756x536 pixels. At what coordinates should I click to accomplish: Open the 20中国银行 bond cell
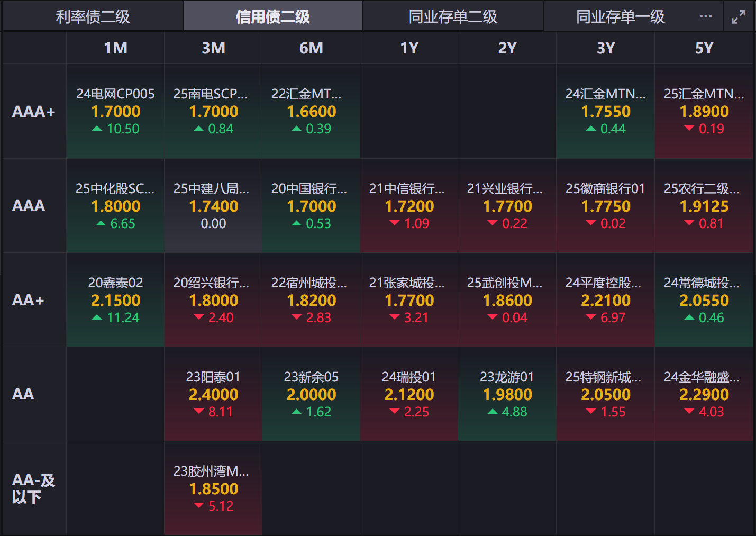311,206
